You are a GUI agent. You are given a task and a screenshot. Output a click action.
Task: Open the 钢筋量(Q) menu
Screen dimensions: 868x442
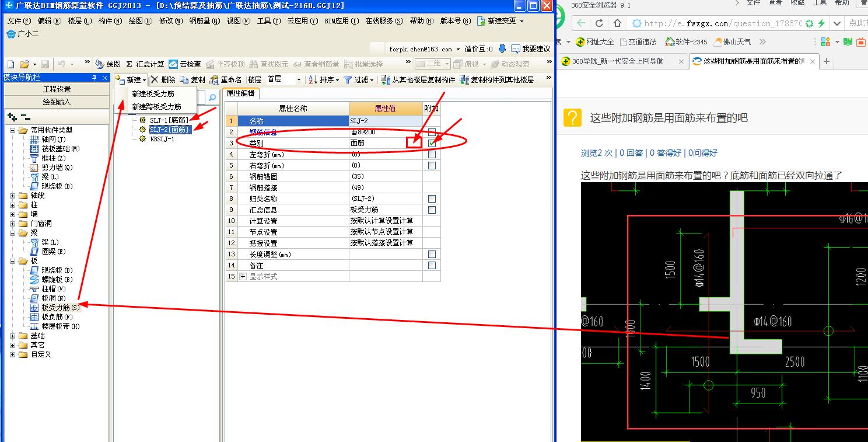pyautogui.click(x=204, y=21)
